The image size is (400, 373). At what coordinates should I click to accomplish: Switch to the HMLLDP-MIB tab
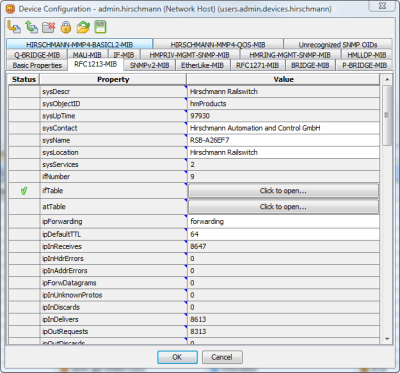[367, 55]
